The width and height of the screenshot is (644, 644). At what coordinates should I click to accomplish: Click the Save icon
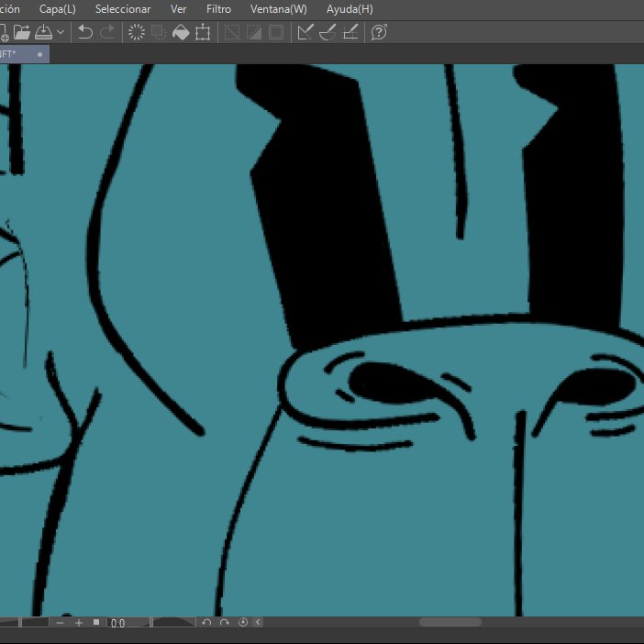pos(43,32)
